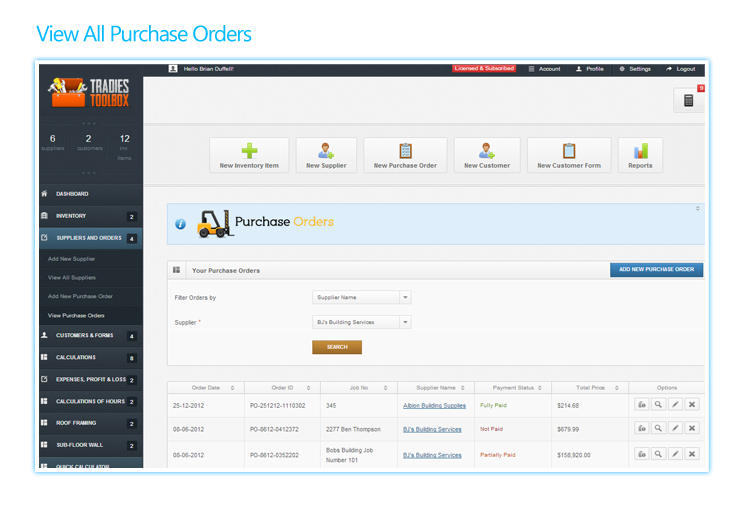Open the Filter Orders by dropdown
Viewport: 738px width, 526px height.
(361, 297)
